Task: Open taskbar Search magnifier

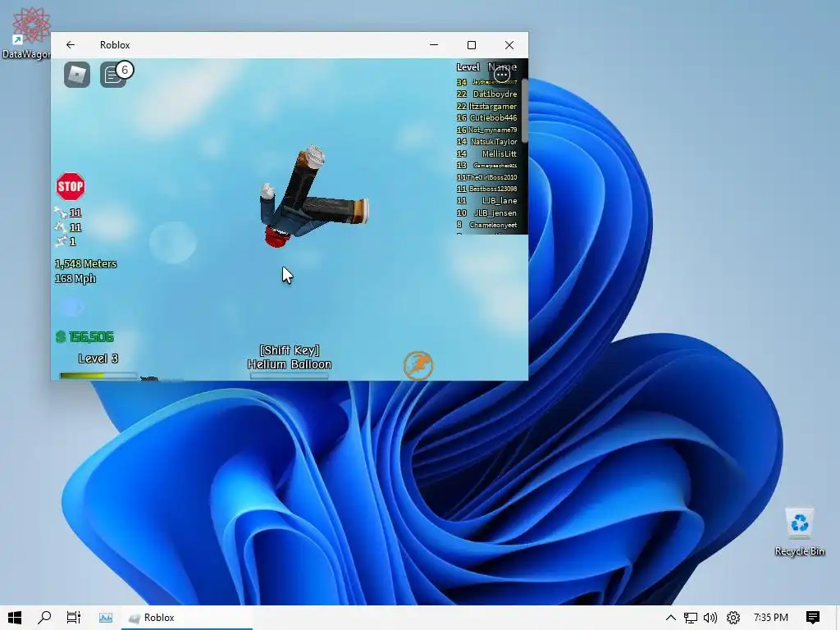Action: (44, 618)
